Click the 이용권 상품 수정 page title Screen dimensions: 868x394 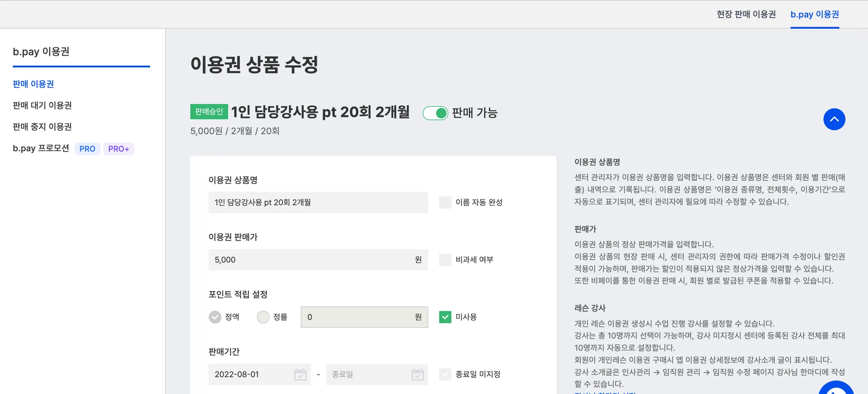pyautogui.click(x=254, y=64)
